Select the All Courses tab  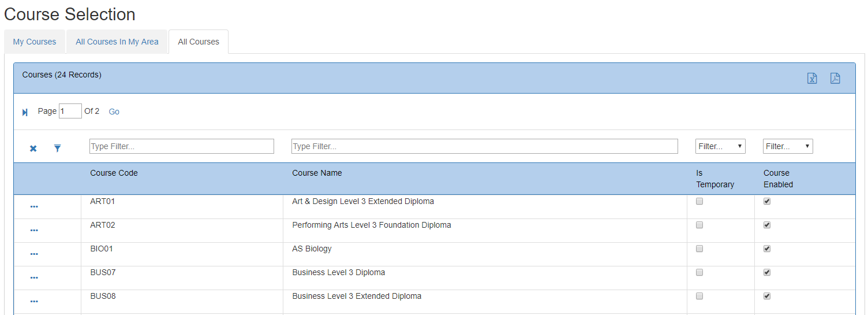click(199, 42)
